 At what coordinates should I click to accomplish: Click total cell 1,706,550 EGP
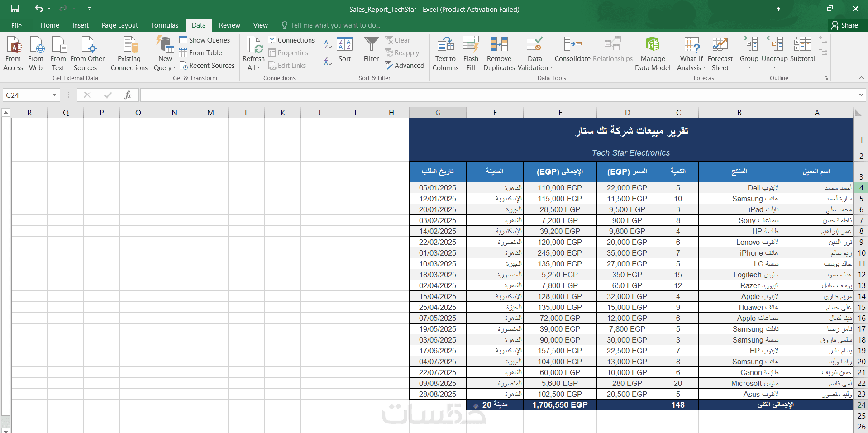[x=560, y=405]
